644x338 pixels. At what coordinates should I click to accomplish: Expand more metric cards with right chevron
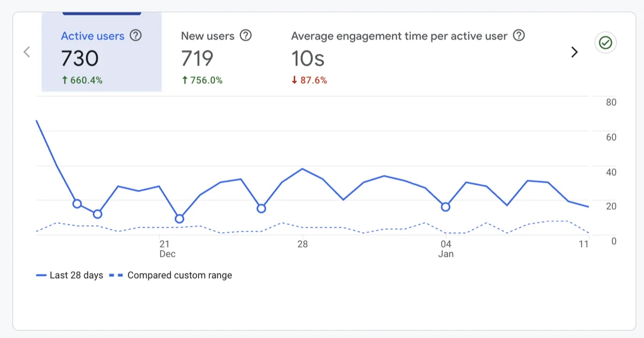(574, 52)
